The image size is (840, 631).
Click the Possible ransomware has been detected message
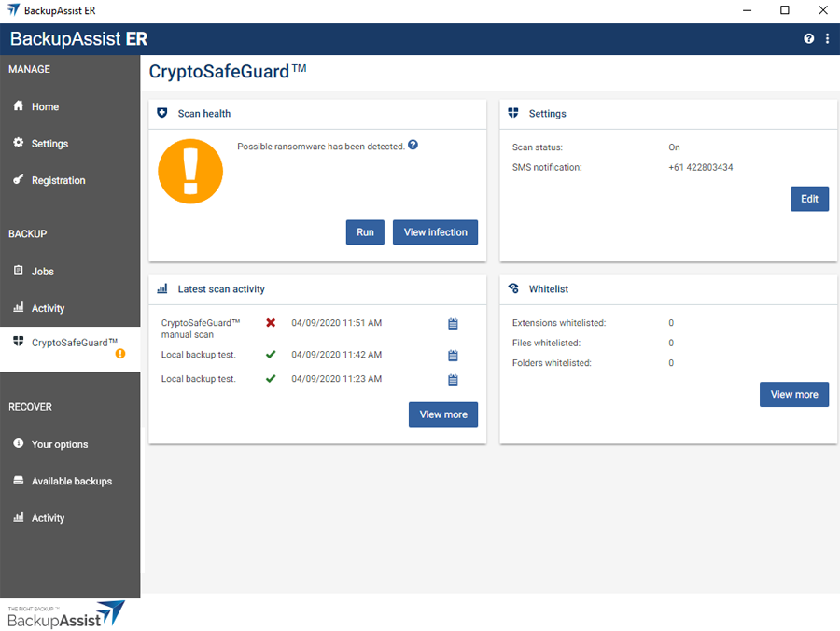tap(321, 147)
